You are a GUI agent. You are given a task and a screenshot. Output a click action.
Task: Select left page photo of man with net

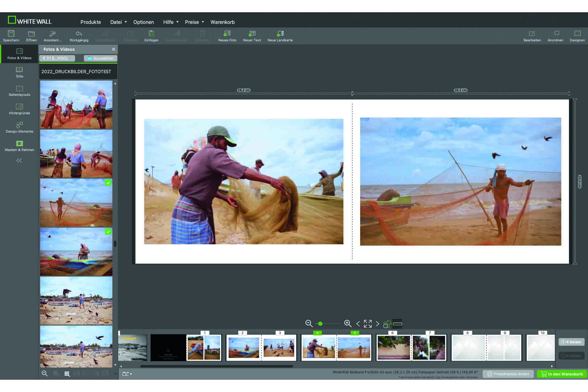click(244, 182)
